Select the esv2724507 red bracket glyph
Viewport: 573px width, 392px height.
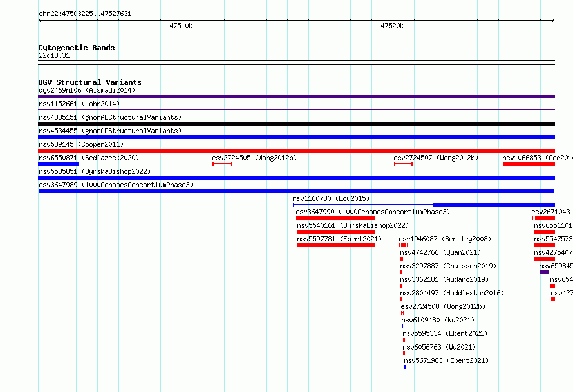[x=404, y=164]
